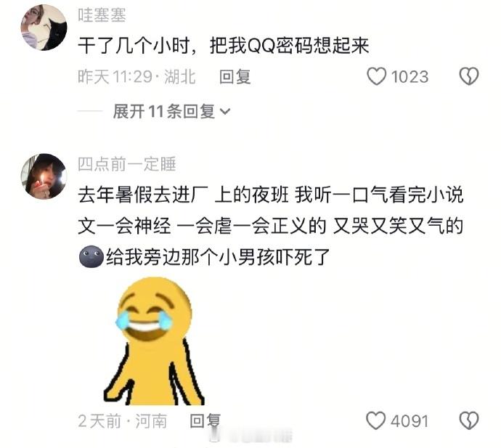
Task: Like the comment by 哇塞塞
Action: tap(376, 77)
